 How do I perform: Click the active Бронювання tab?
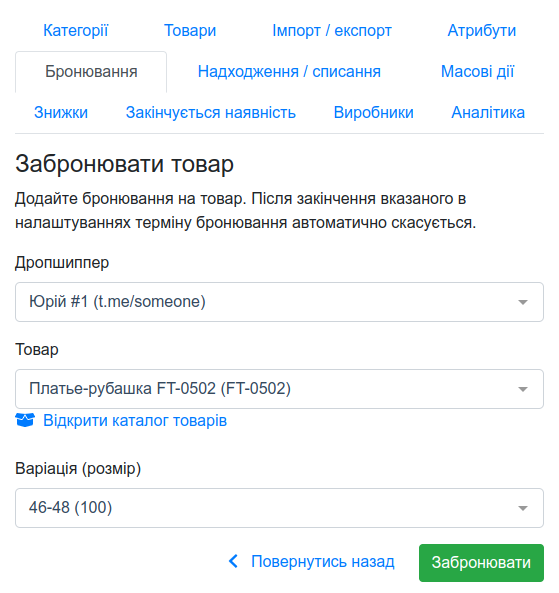[91, 72]
